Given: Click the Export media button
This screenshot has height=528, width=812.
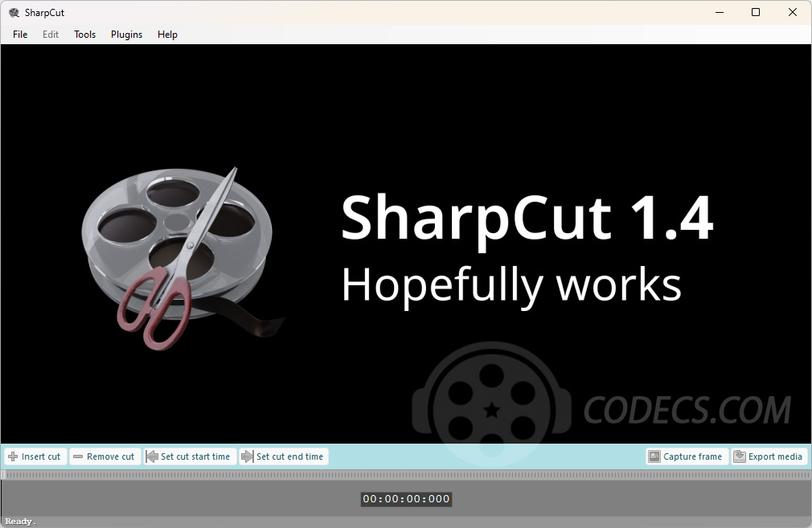Looking at the screenshot, I should (769, 456).
